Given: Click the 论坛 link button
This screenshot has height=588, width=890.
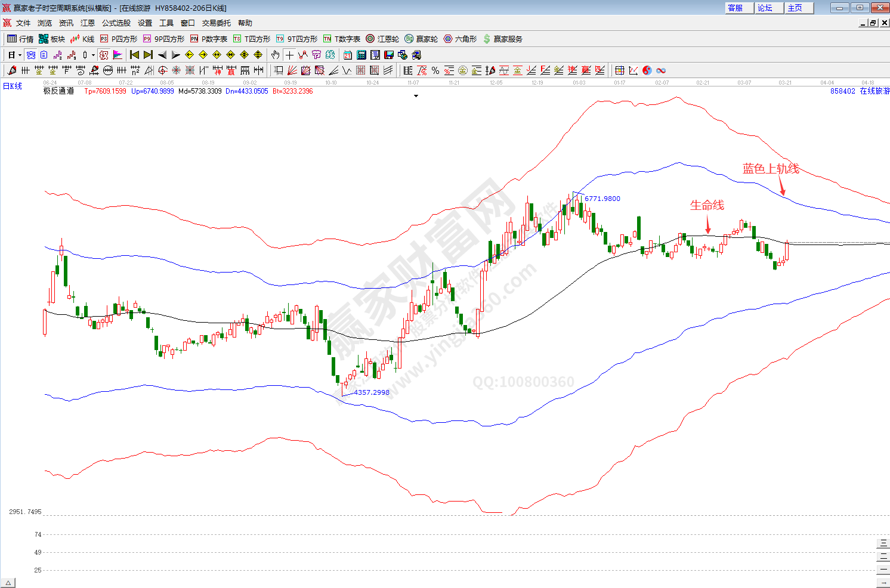Looking at the screenshot, I should pos(765,8).
